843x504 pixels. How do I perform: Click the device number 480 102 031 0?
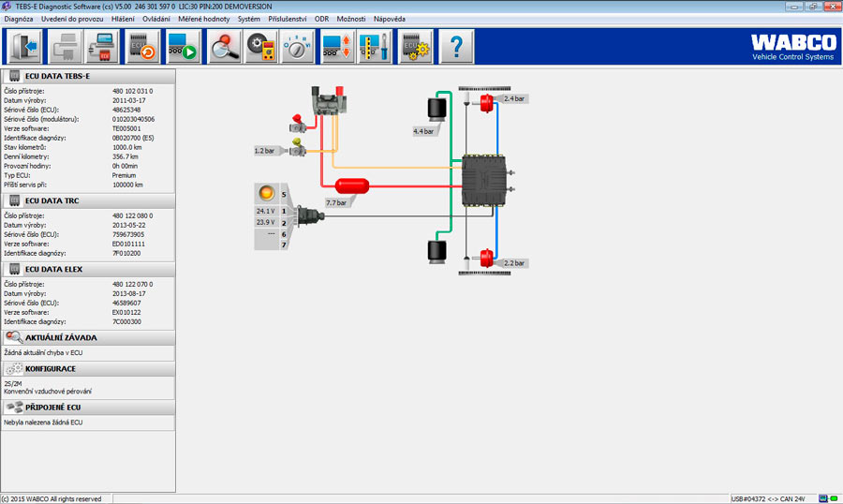point(133,91)
